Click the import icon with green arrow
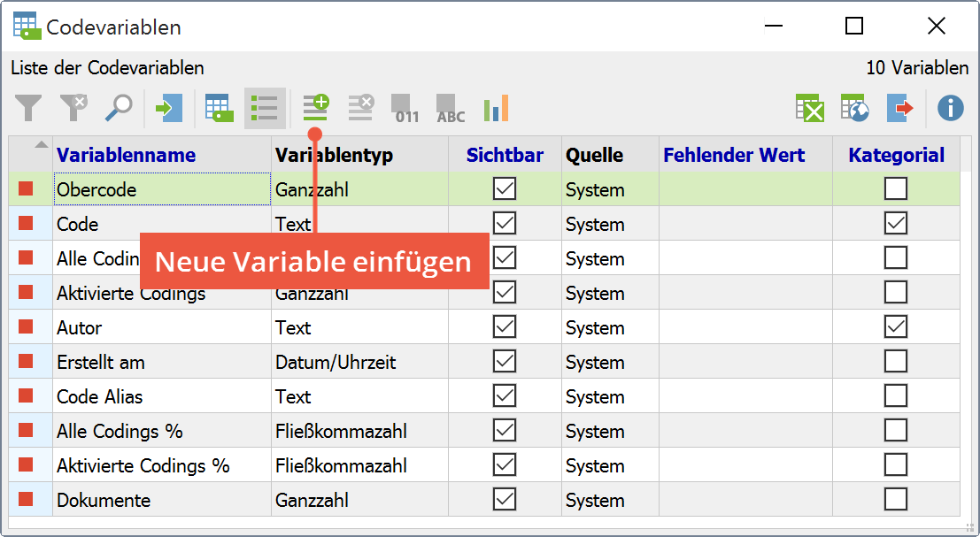This screenshot has width=980, height=537. click(169, 108)
